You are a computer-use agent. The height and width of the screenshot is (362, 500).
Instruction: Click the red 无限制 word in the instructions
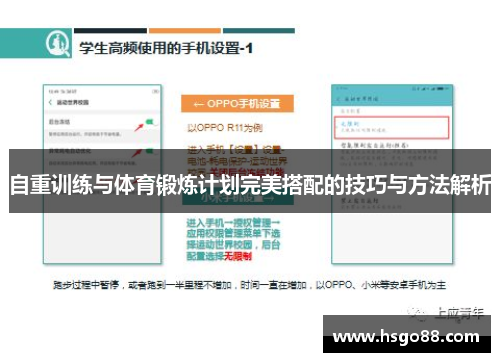click(x=238, y=256)
